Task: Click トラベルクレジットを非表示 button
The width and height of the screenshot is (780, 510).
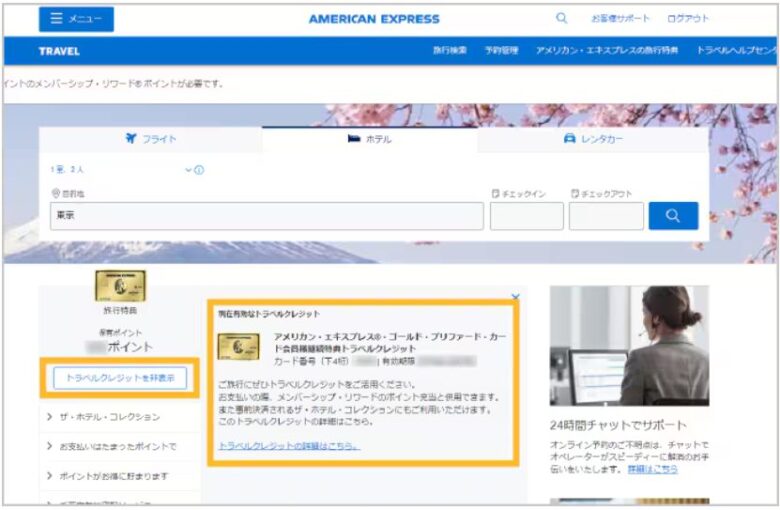Action: [120, 378]
